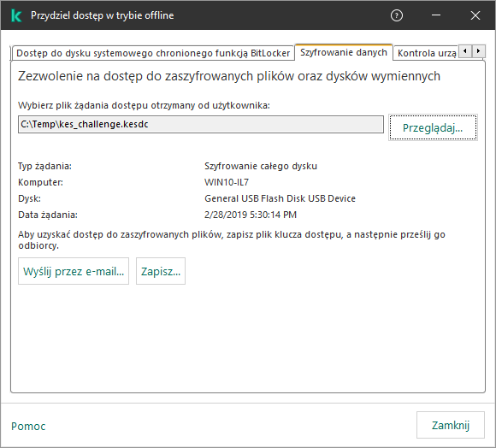Screen dimensions: 496x448
Task: Click the Kaspersky logo icon in title bar
Action: click(16, 15)
